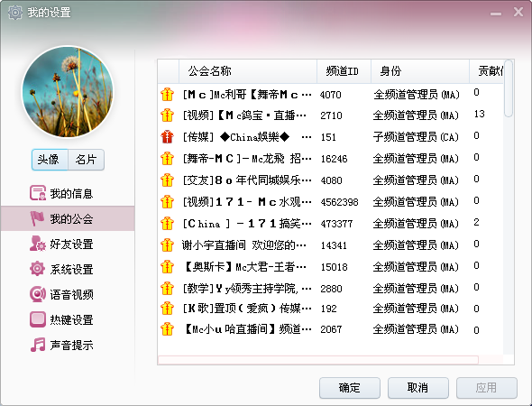Click the vest icon of guild ID 4070
Image resolution: width=532 pixels, height=406 pixels.
[x=168, y=95]
